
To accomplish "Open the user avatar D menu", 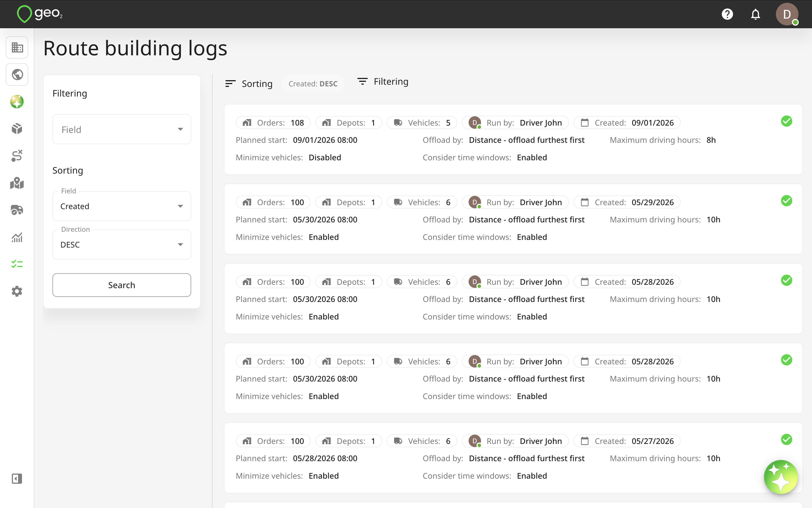I will coord(787,14).
